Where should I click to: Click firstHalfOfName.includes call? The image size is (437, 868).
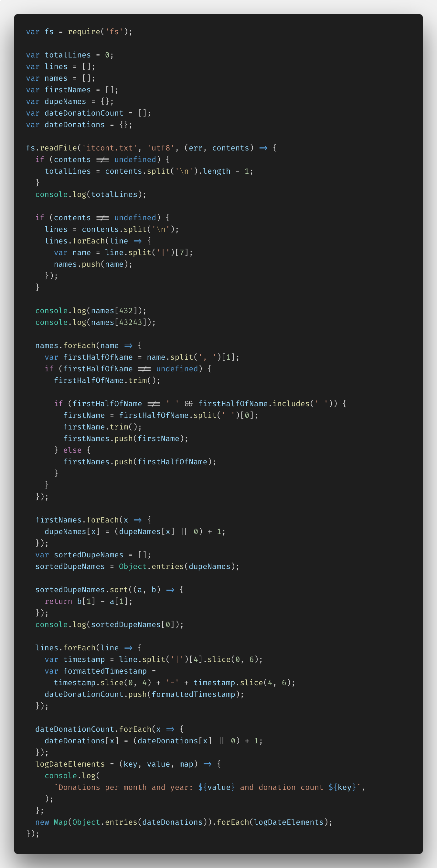click(267, 404)
